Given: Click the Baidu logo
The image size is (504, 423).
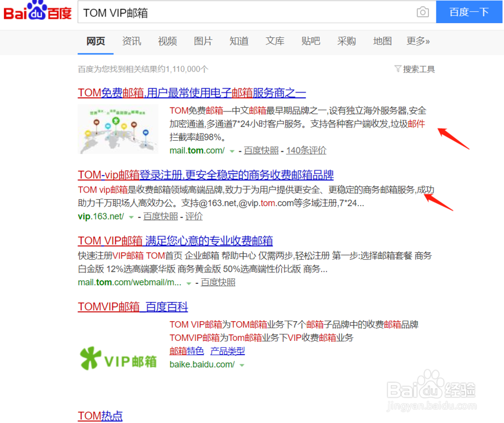Looking at the screenshot, I should tap(38, 11).
